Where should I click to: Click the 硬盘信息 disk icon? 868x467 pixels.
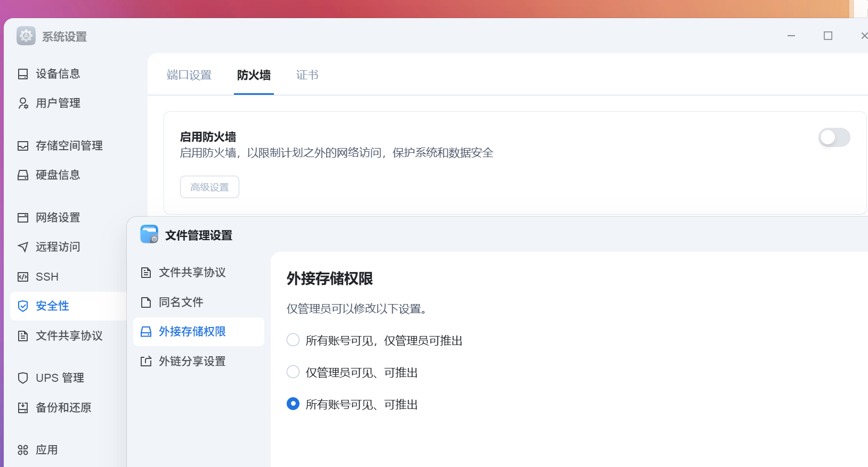(x=23, y=175)
